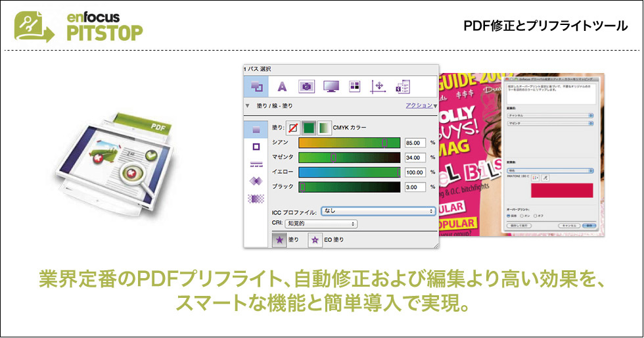The width and height of the screenshot is (644, 338).
Task: Click the color picker icon beside PANTONE label
Action: (535, 178)
